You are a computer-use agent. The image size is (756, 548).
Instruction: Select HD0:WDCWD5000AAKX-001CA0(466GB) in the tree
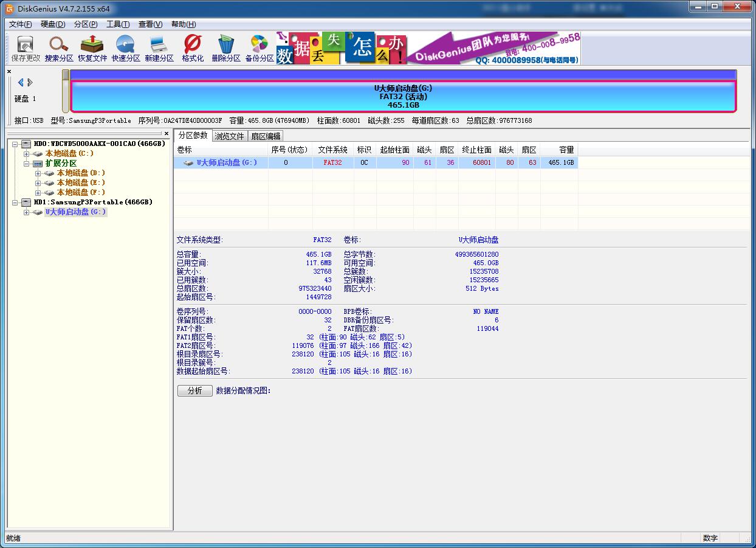pyautogui.click(x=99, y=144)
